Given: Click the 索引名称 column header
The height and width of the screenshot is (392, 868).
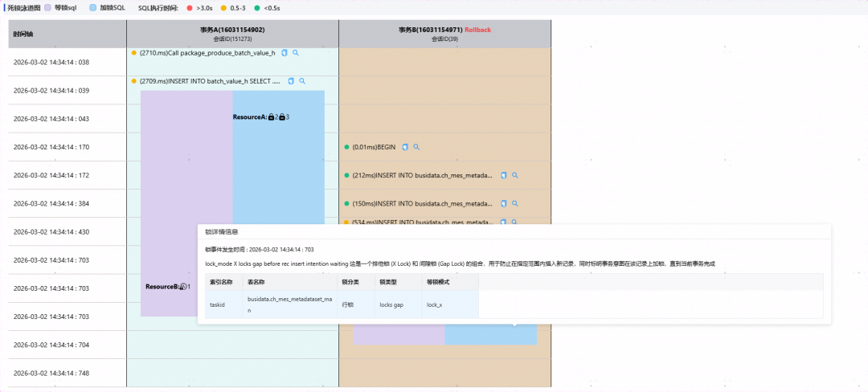Looking at the screenshot, I should pos(222,282).
